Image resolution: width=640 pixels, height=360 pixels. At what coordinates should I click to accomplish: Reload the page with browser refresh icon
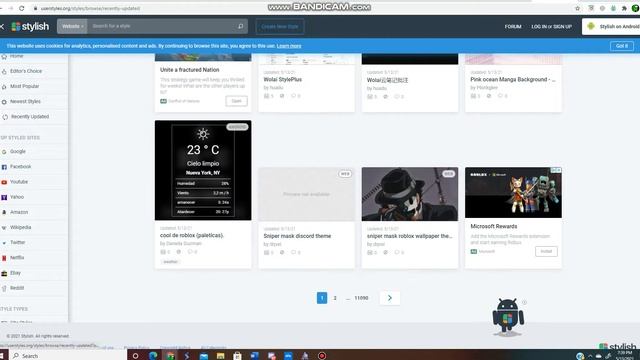[22, 8]
